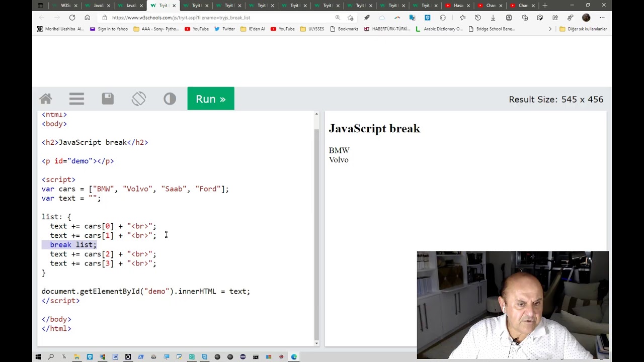Add this page to favorites via star-plus icon
The height and width of the screenshot is (362, 644).
(351, 18)
